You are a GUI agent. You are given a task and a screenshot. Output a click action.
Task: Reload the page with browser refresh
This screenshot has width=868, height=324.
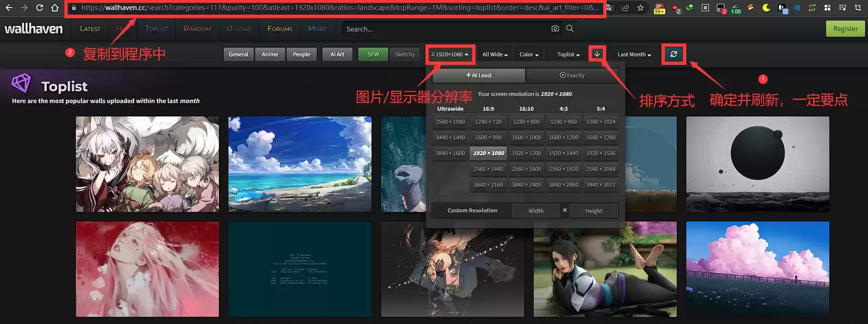pos(40,8)
